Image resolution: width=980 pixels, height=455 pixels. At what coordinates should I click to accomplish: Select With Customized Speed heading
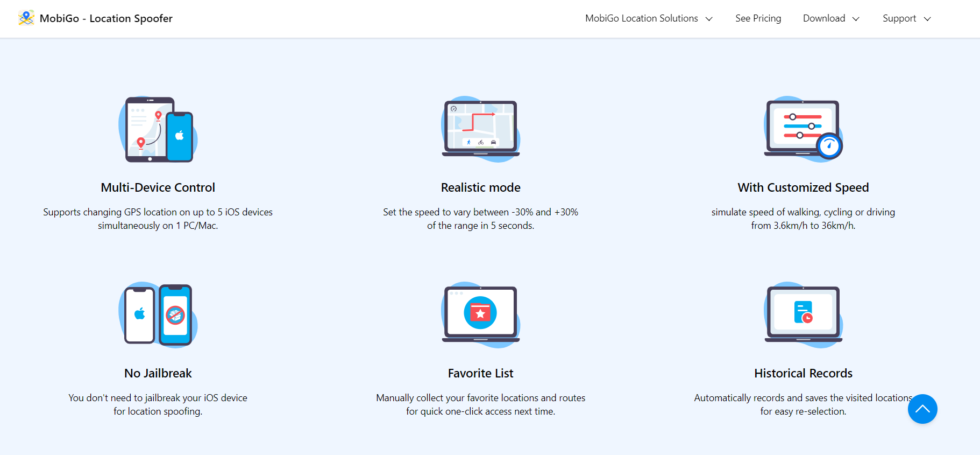[x=804, y=187]
